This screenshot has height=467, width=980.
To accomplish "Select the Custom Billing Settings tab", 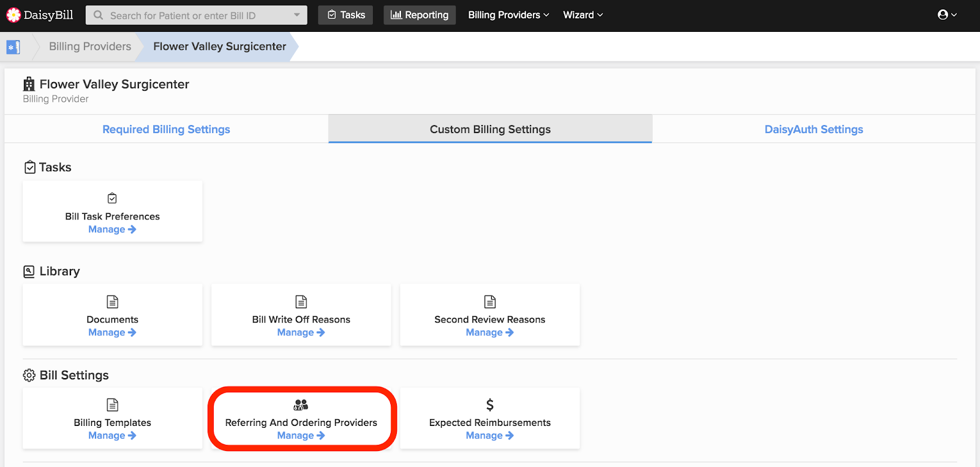I will point(490,129).
